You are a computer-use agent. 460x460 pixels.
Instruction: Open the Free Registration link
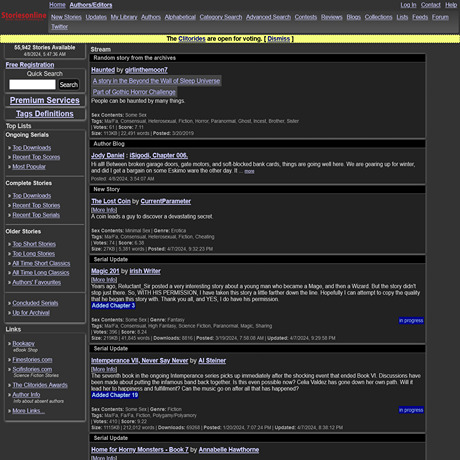pyautogui.click(x=30, y=65)
